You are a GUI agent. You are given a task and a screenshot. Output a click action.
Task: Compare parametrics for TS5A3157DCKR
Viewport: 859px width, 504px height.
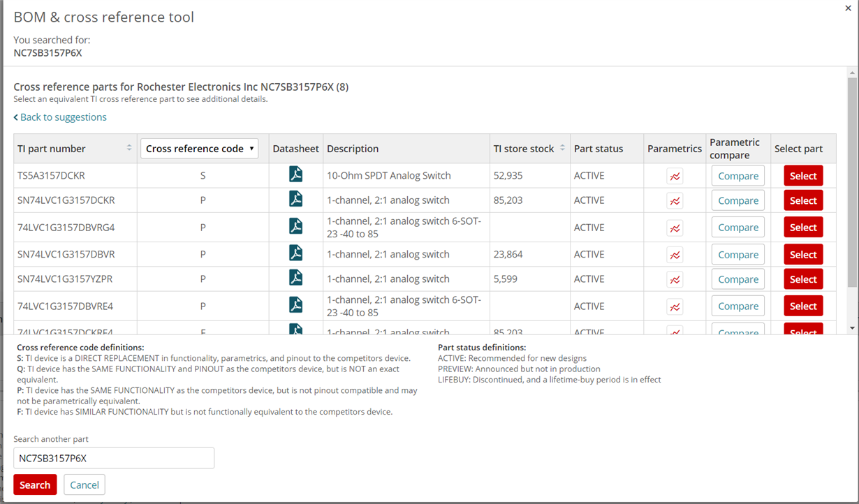[x=738, y=176]
